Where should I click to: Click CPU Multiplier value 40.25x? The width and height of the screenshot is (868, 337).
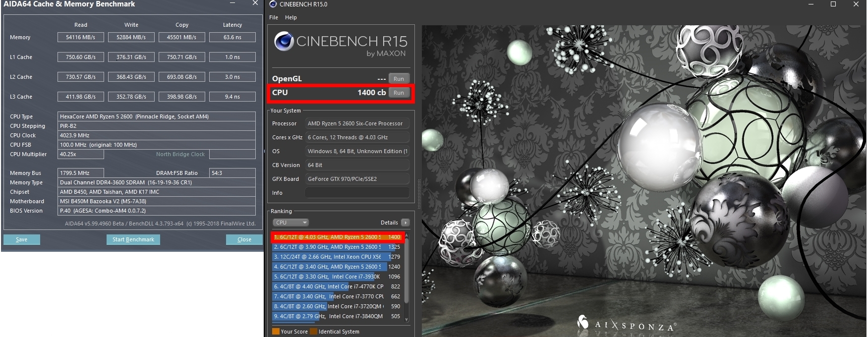pos(81,154)
